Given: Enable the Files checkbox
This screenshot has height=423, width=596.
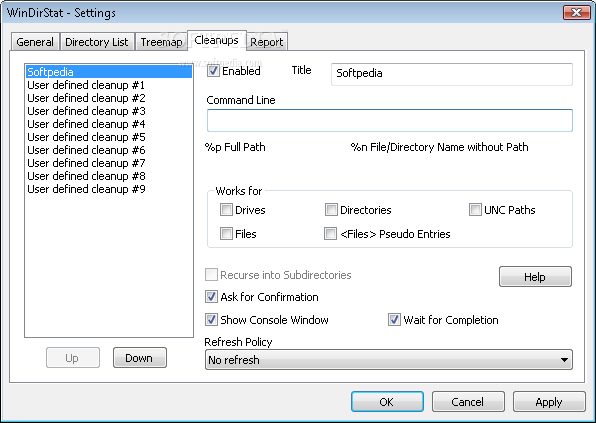Looking at the screenshot, I should point(226,234).
